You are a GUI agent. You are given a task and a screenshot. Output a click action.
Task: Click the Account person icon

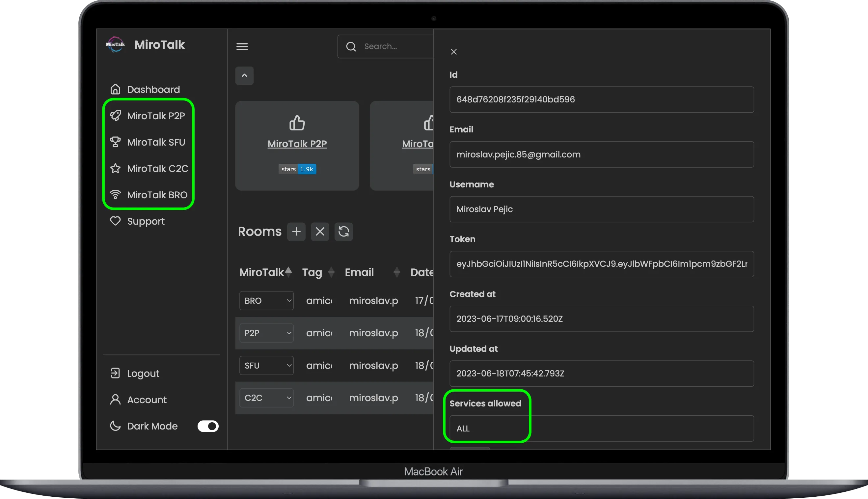116,400
